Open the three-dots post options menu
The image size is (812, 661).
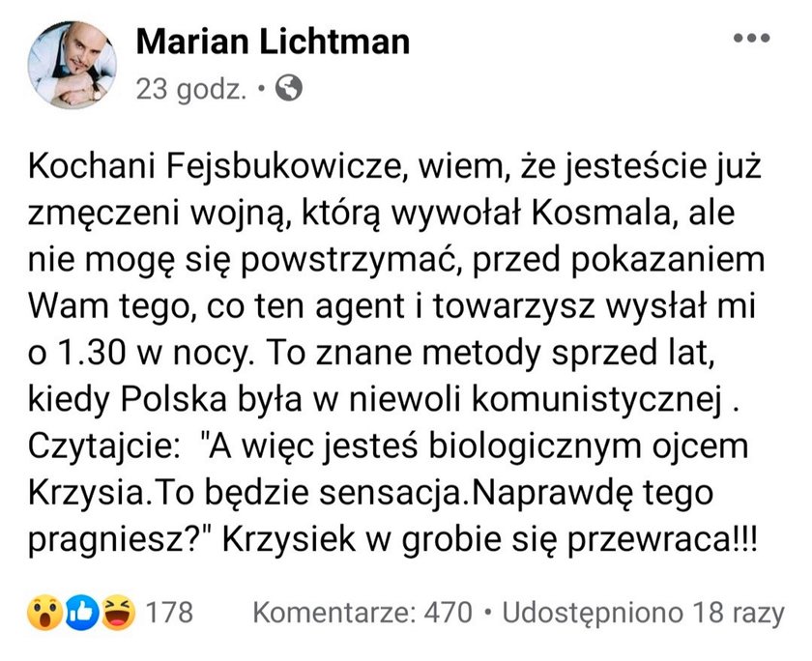click(751, 38)
